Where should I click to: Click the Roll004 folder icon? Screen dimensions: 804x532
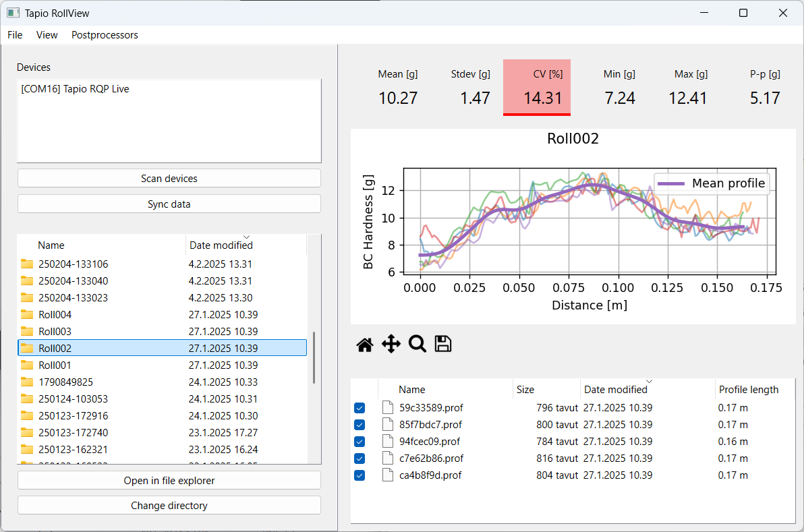[x=27, y=315]
